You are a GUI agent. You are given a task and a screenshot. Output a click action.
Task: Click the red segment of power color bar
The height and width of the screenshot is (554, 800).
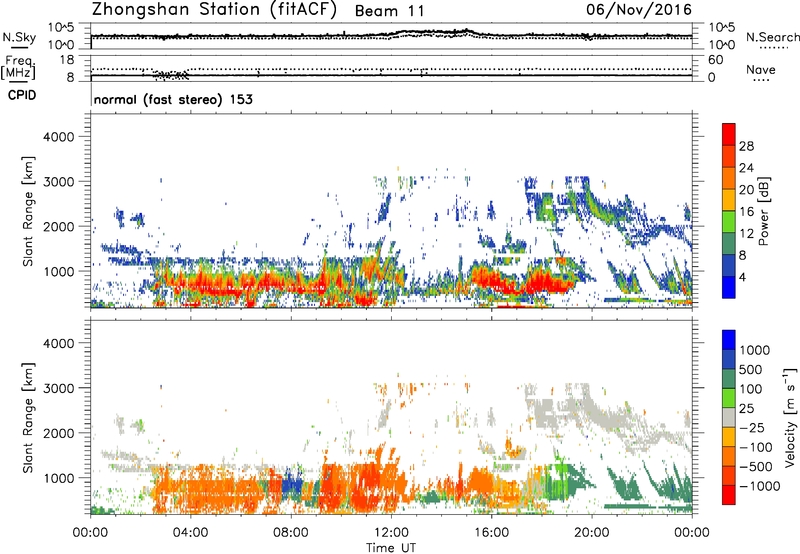click(x=729, y=135)
